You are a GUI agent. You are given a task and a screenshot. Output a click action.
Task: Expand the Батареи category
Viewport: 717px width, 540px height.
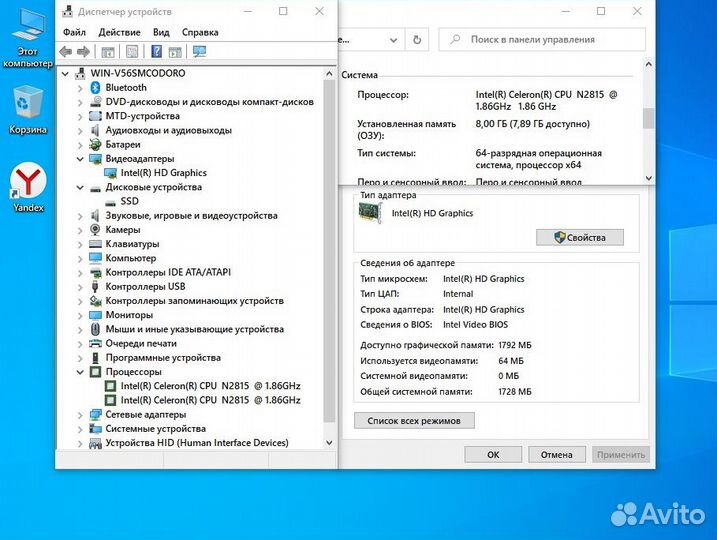tap(81, 144)
